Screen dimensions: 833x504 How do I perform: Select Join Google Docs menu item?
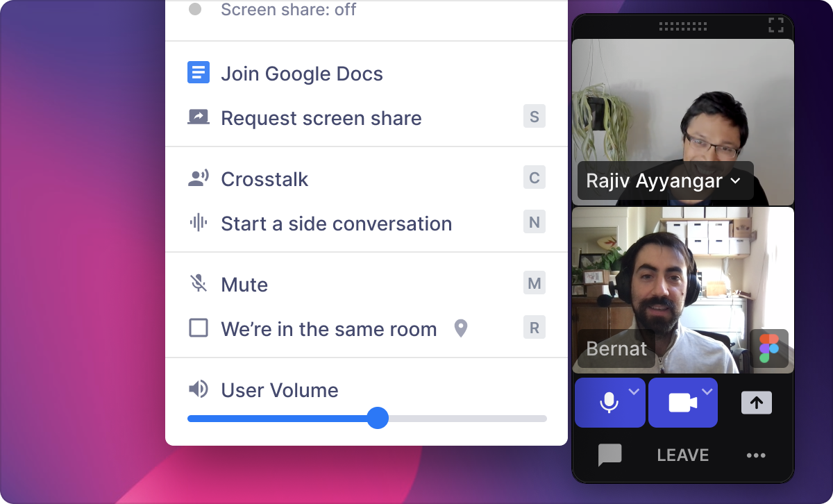coord(367,74)
